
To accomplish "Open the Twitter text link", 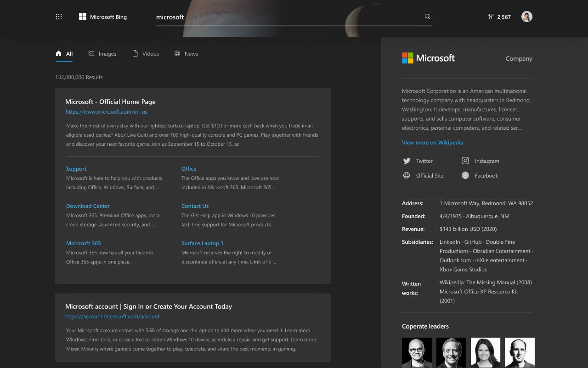I will (424, 161).
